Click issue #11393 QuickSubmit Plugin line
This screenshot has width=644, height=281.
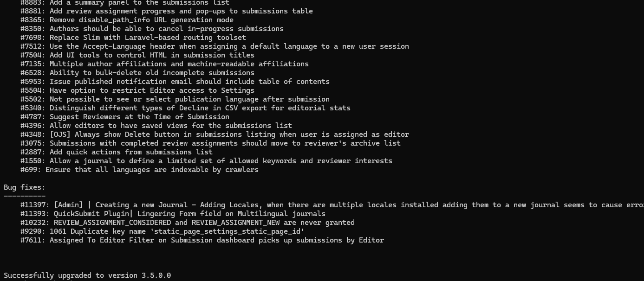(x=173, y=214)
